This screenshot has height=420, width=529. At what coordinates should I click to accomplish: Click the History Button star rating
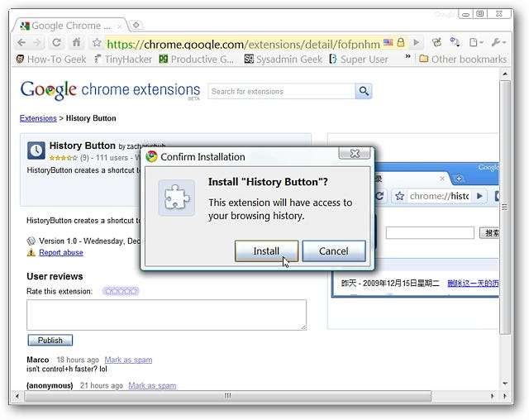click(x=63, y=158)
